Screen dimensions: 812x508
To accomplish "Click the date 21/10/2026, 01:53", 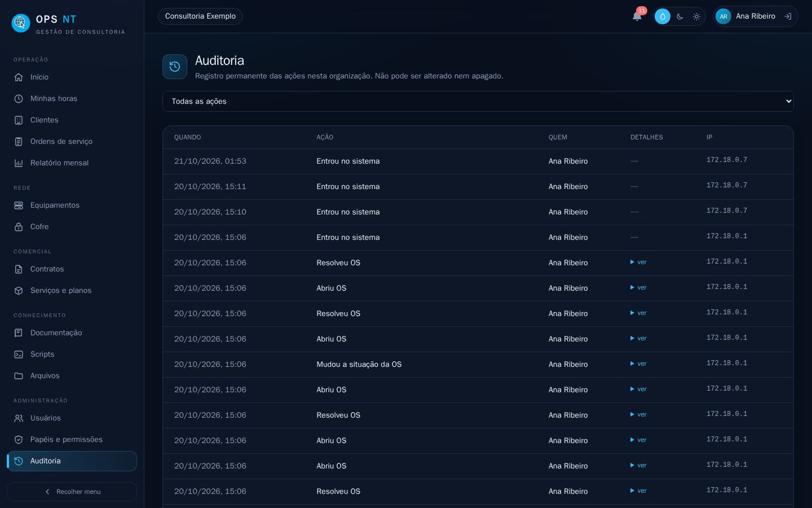I will (210, 161).
